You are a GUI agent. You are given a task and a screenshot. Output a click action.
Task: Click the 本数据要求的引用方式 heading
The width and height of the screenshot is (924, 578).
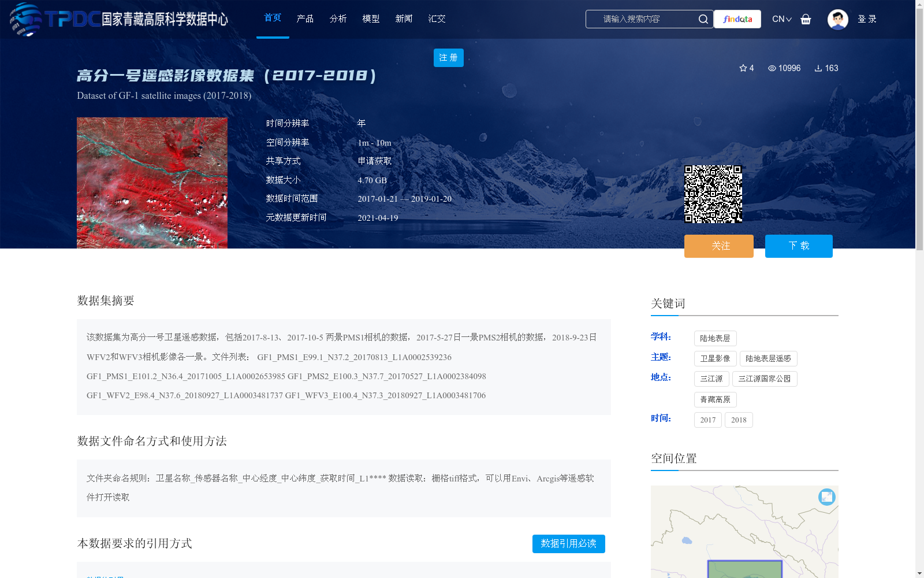[x=135, y=543]
